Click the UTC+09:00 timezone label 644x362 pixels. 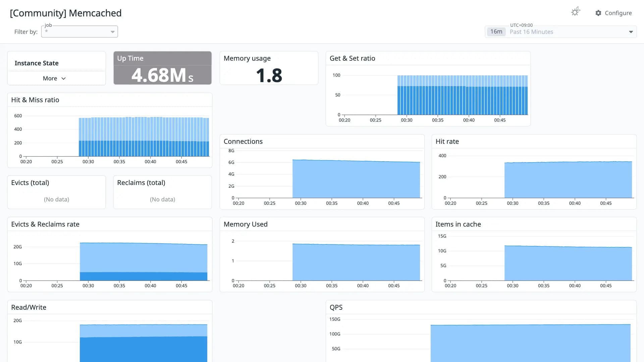[521, 25]
